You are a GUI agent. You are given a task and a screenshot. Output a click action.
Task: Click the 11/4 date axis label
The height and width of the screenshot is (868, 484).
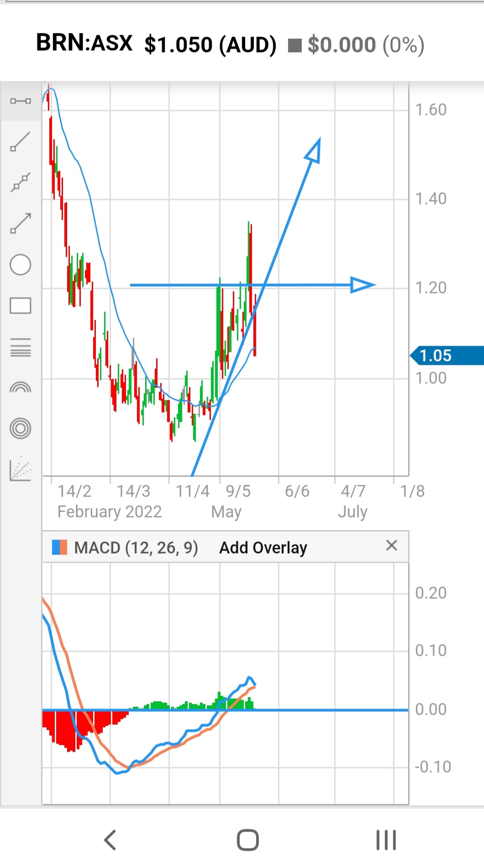point(193,492)
